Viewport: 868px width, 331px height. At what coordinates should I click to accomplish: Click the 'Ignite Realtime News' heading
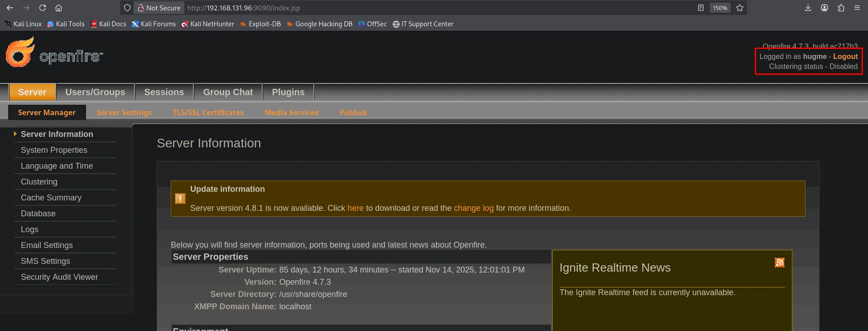615,268
